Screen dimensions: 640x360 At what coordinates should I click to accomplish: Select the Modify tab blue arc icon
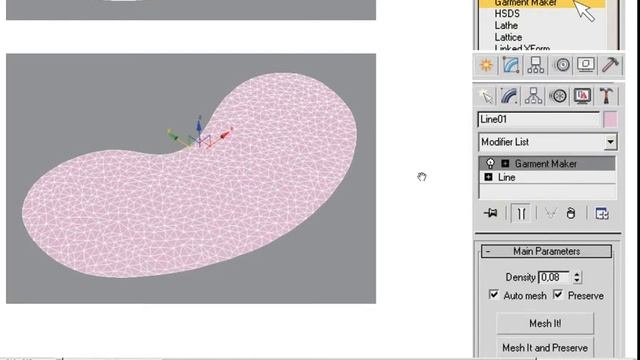(x=509, y=97)
